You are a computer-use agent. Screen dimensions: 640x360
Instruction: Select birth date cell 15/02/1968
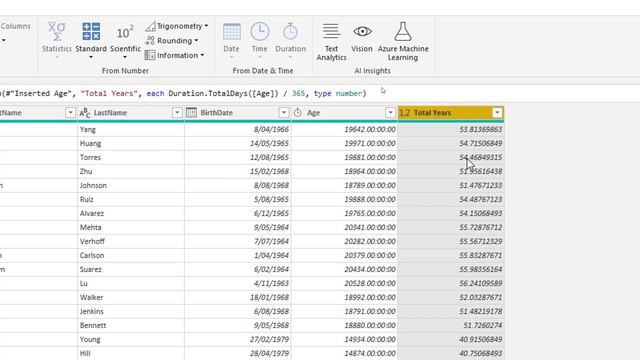point(238,171)
